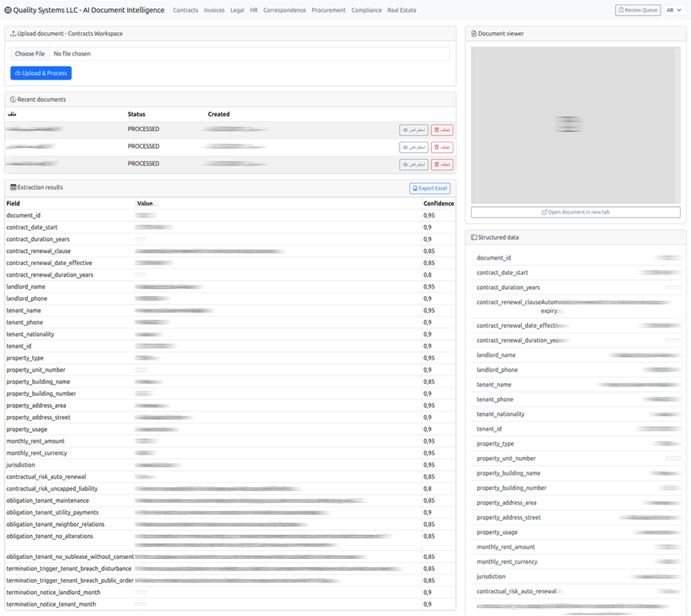Open document in new tab
The image size is (691, 616).
(x=576, y=212)
